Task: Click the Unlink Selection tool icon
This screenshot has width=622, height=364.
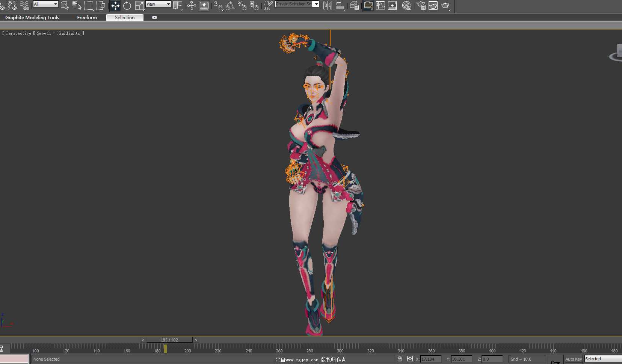Action: point(12,5)
